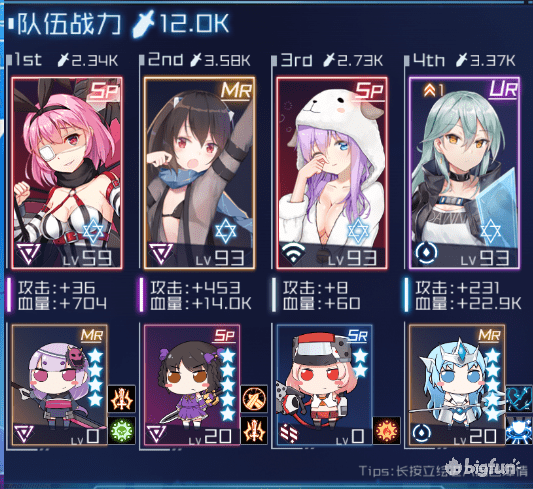Click the up-arrow rank badge on UR card
This screenshot has height=489, width=533.
point(433,90)
